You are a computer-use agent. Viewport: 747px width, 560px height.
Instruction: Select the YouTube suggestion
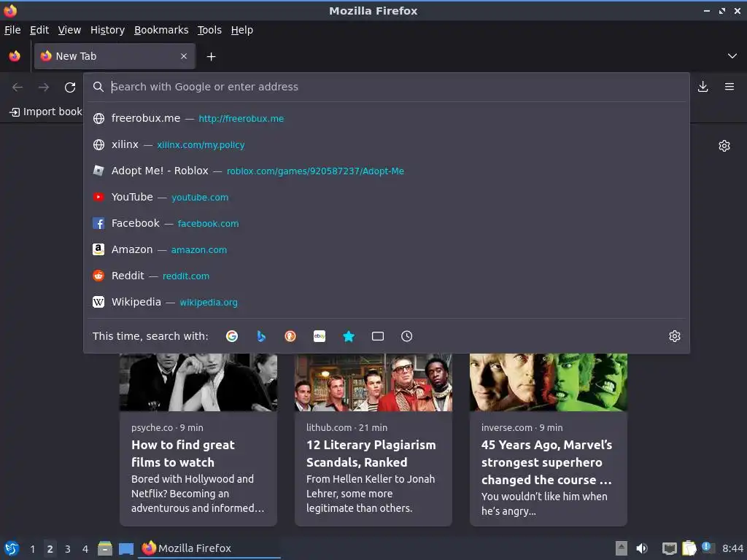pyautogui.click(x=387, y=197)
